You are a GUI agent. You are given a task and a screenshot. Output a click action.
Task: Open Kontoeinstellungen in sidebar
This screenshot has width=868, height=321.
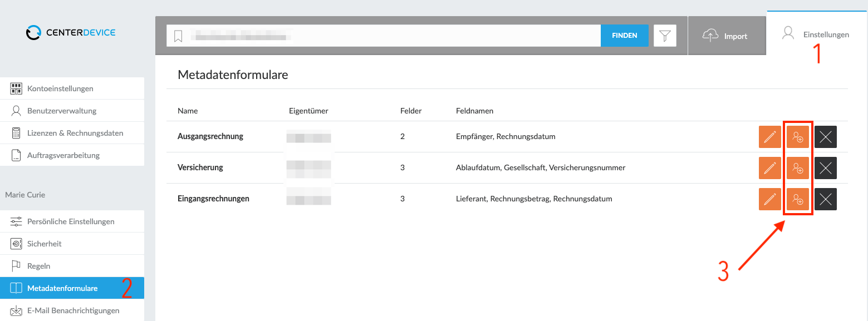tap(72, 88)
